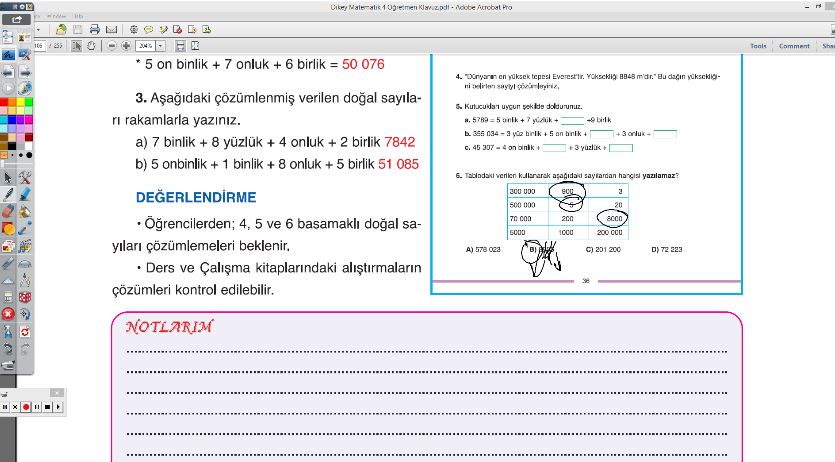The height and width of the screenshot is (462, 835).
Task: Click the gear customize icon in toolbar
Action: pyautogui.click(x=134, y=29)
